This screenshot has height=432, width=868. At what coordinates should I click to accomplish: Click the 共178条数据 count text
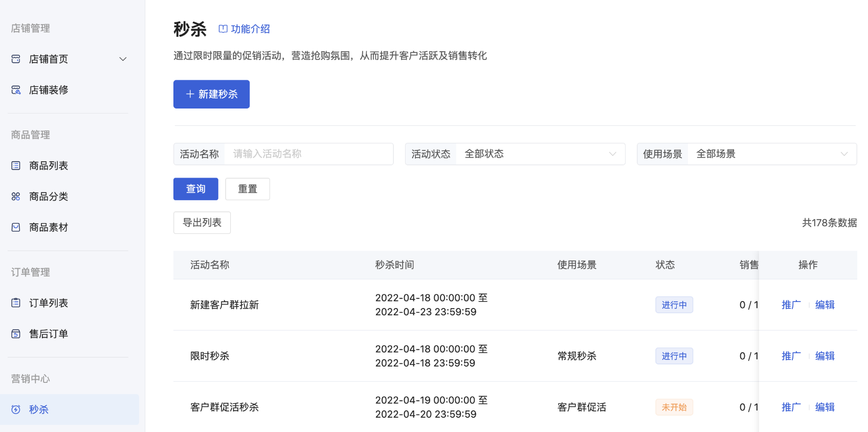(x=830, y=223)
